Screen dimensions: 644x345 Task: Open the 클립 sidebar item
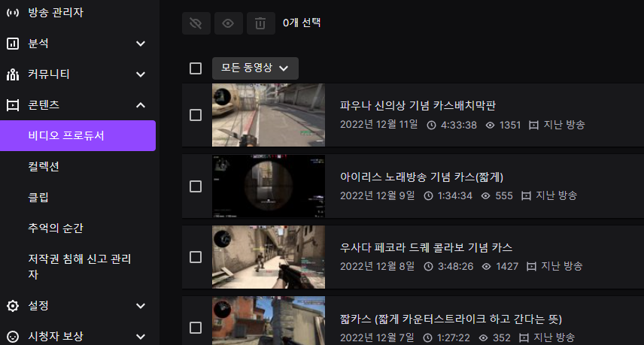pos(38,198)
